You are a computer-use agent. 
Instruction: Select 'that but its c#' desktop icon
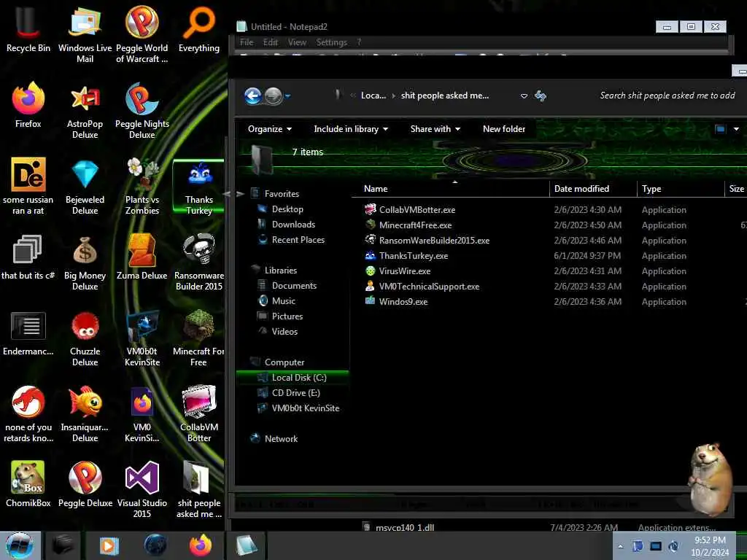click(28, 257)
